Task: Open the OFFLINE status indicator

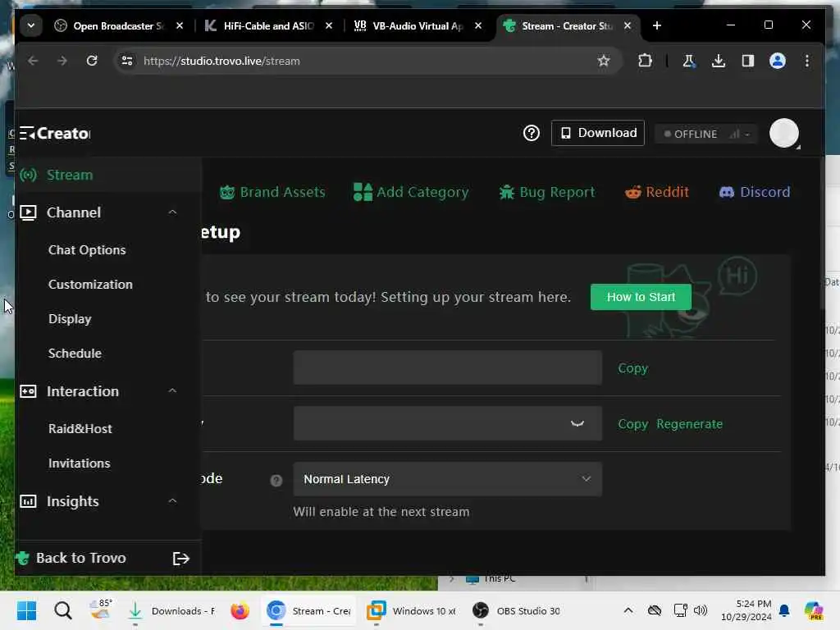Action: pyautogui.click(x=705, y=134)
